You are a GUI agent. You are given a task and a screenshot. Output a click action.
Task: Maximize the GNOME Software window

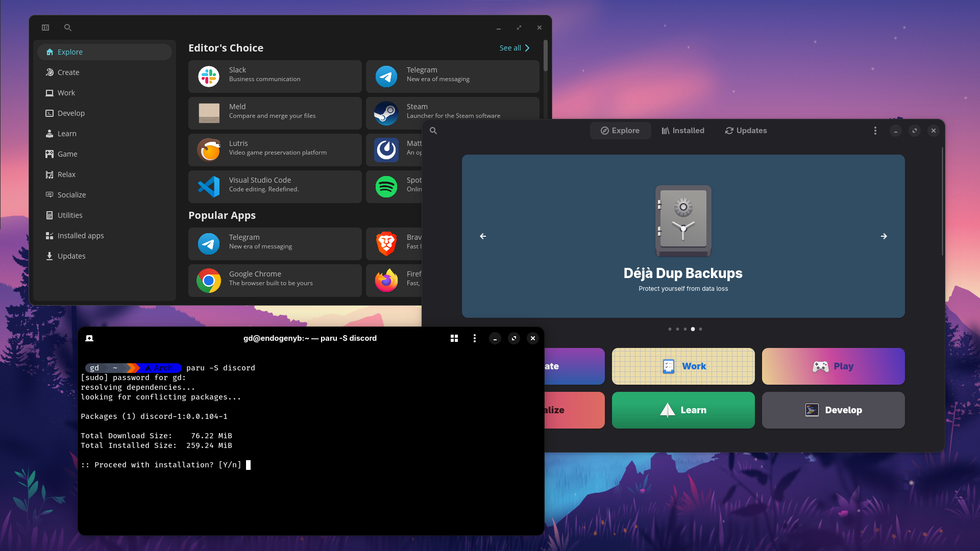tap(915, 131)
